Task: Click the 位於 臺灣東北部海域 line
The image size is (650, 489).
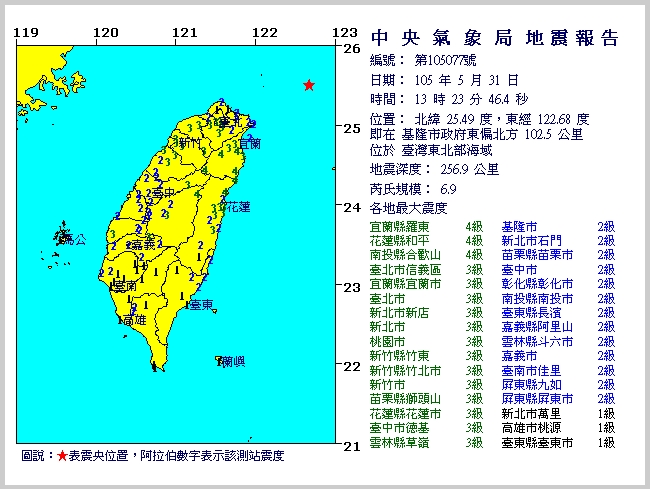Action: [x=431, y=150]
